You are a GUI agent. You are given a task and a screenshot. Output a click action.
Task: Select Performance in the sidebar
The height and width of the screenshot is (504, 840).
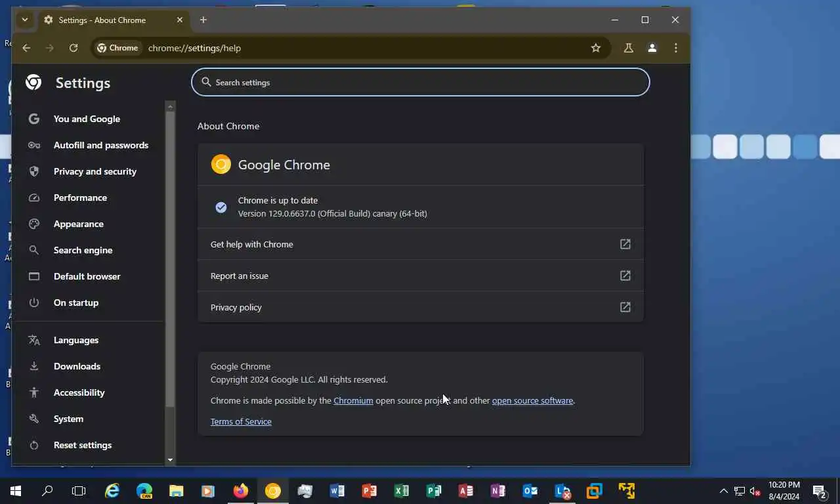point(80,198)
